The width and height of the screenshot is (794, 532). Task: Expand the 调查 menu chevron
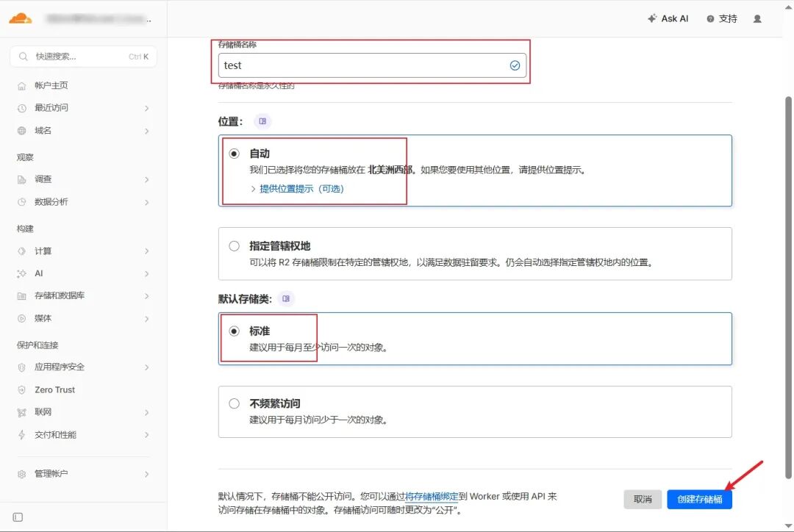146,180
